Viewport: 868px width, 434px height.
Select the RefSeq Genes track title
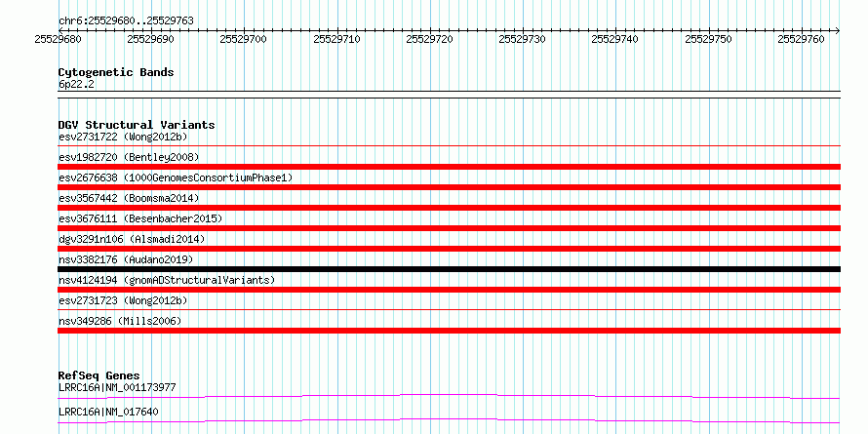point(99,375)
